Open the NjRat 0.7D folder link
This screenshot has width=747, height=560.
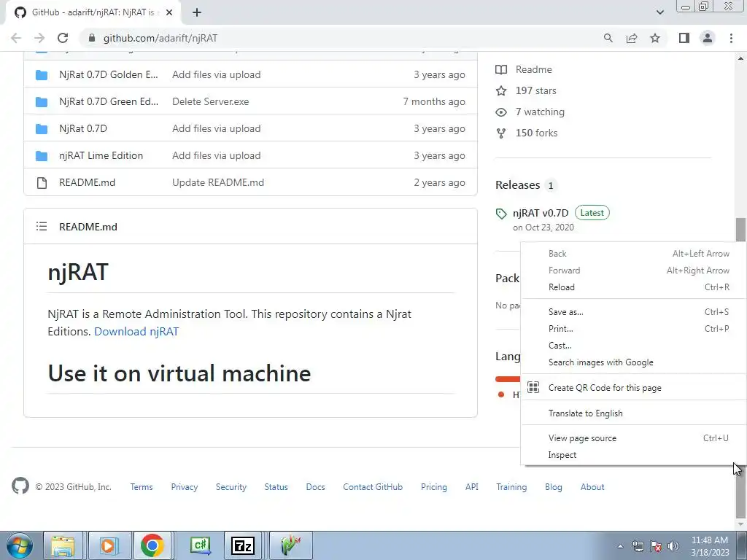(83, 128)
